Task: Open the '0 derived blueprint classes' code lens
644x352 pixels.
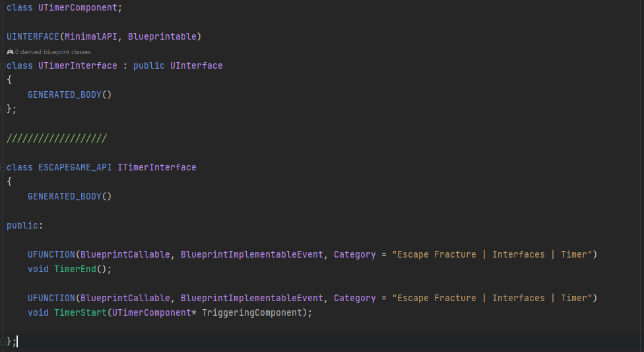Action: 53,52
